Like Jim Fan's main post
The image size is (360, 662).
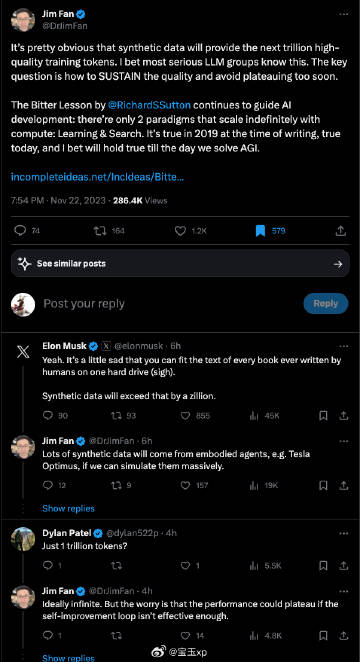coord(180,231)
